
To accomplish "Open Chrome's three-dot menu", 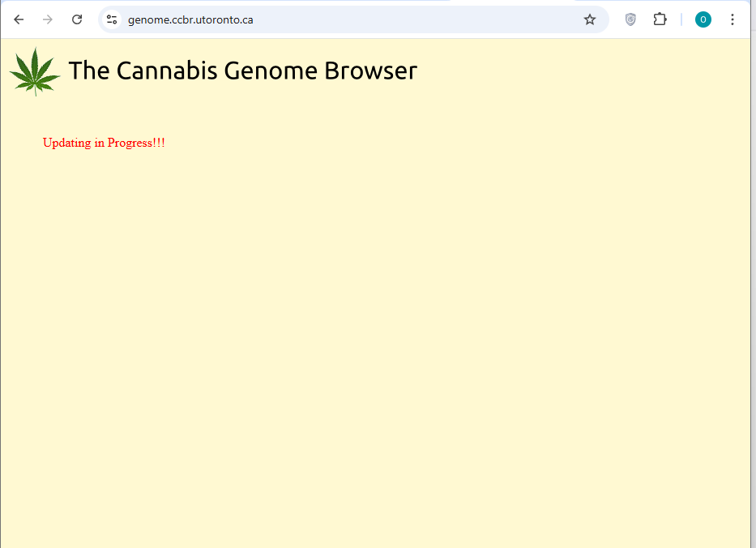I will [x=733, y=19].
